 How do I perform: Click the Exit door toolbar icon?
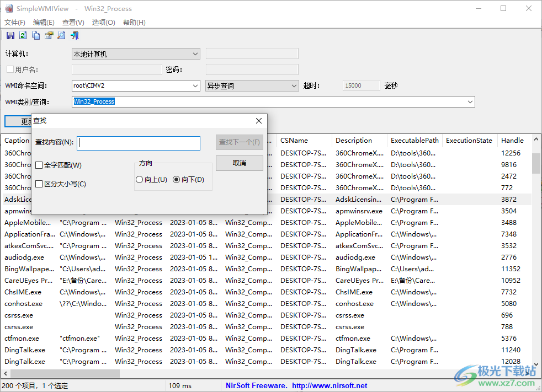[75, 35]
